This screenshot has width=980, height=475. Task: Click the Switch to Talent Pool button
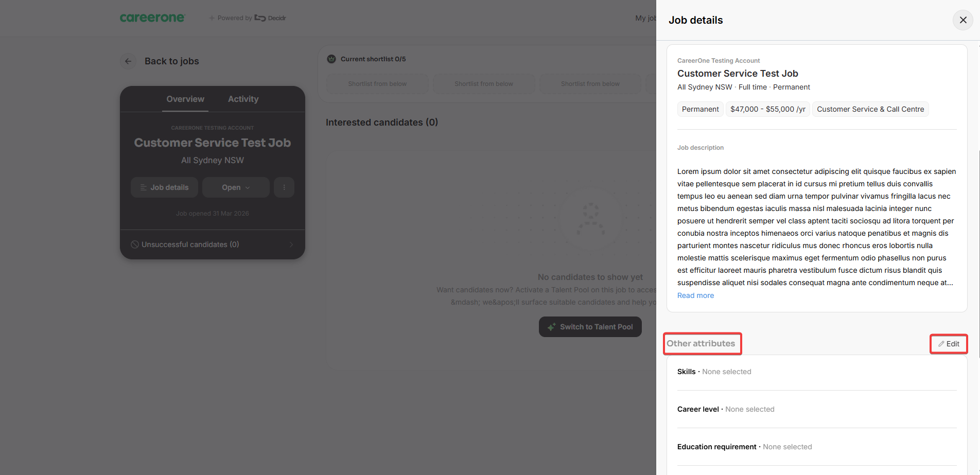pos(590,327)
